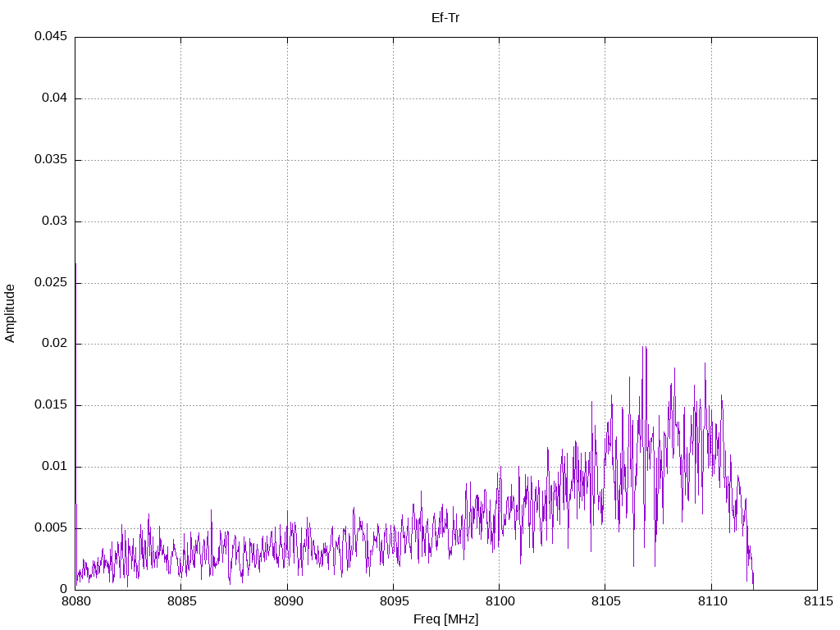
Task: Click the 0.03 y-axis tick label
Action: tap(53, 221)
